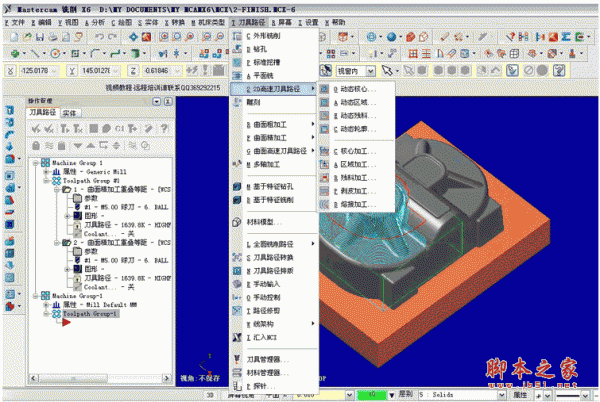
Task: Select 参数 parameters under operation 1
Action: click(91, 198)
